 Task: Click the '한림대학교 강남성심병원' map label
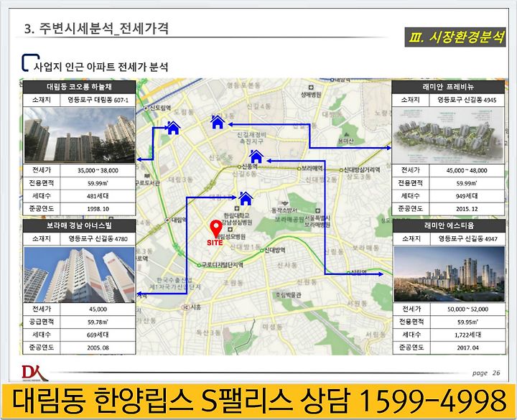tap(236, 218)
